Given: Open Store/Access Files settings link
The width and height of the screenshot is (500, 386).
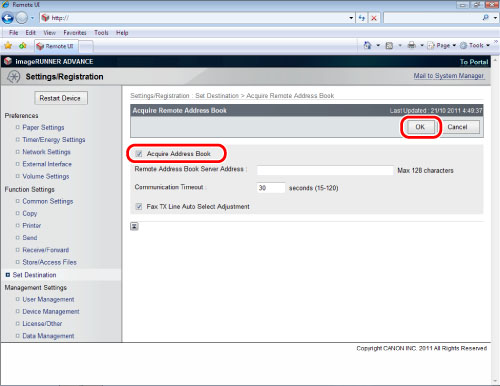Looking at the screenshot, I should click(49, 262).
